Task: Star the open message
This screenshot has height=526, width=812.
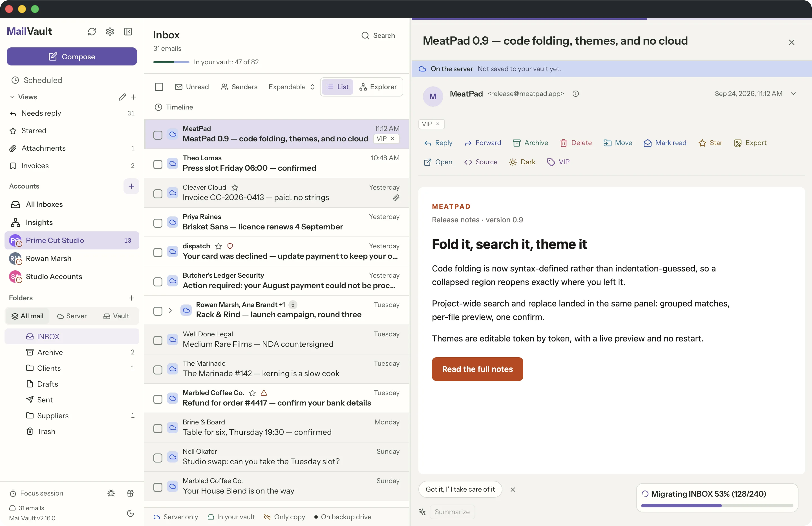Action: point(710,143)
